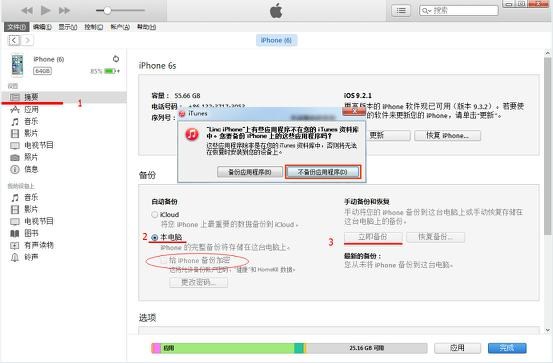Image resolution: width=553 pixels, height=363 pixels.
Task: Click the iPhone device tab at top
Action: pos(276,40)
